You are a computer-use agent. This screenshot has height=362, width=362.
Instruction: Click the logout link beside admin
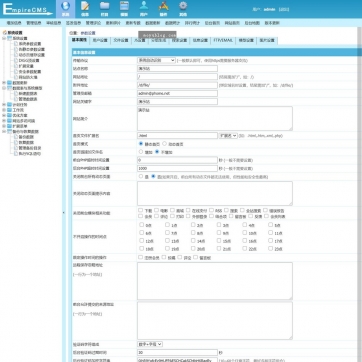pos(284,9)
